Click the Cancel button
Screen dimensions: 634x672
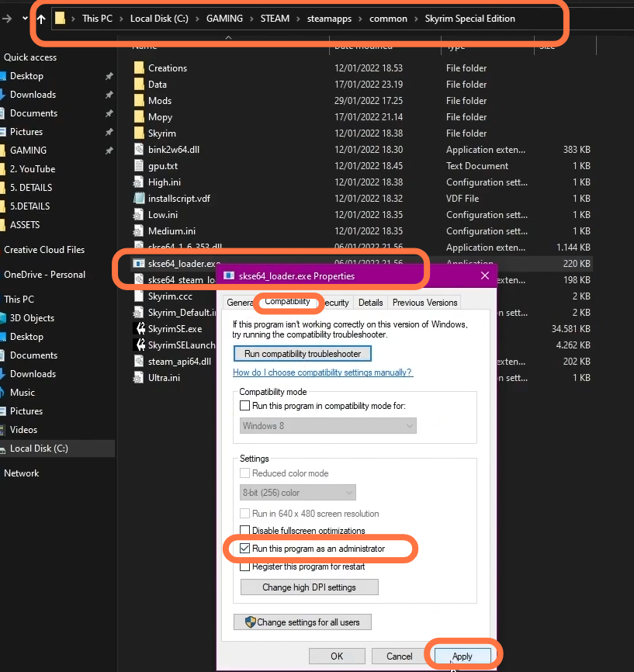click(x=399, y=656)
